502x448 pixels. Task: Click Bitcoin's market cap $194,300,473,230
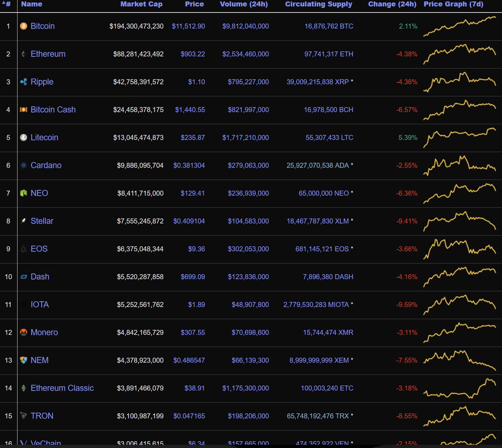(136, 26)
